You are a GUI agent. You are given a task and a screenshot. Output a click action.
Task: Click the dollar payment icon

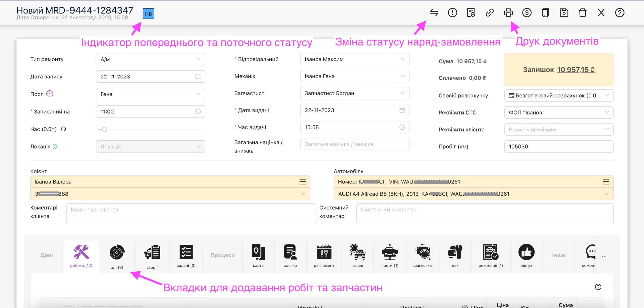click(x=527, y=13)
